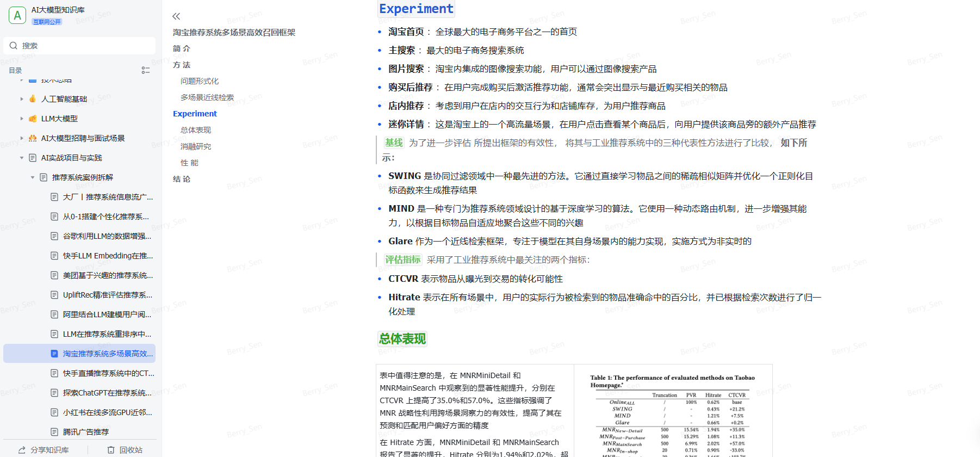Click the 总体表现 heading in the article
This screenshot has width=980, height=457.
coord(402,339)
